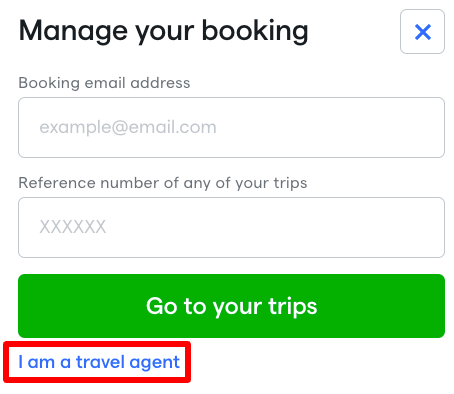Click the Booking email address label

(x=104, y=83)
